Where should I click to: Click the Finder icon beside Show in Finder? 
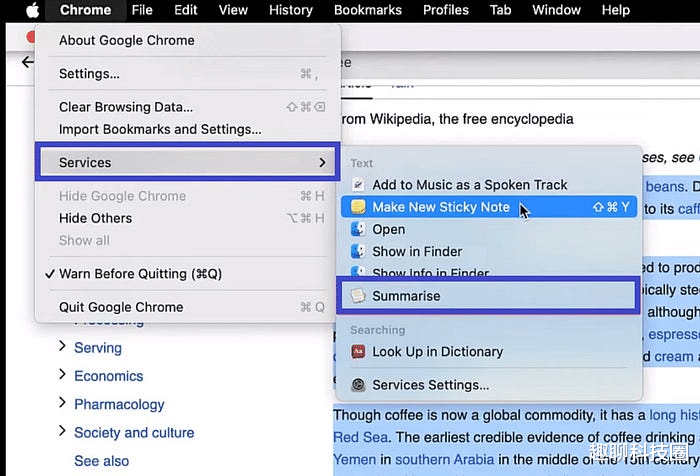coord(358,251)
